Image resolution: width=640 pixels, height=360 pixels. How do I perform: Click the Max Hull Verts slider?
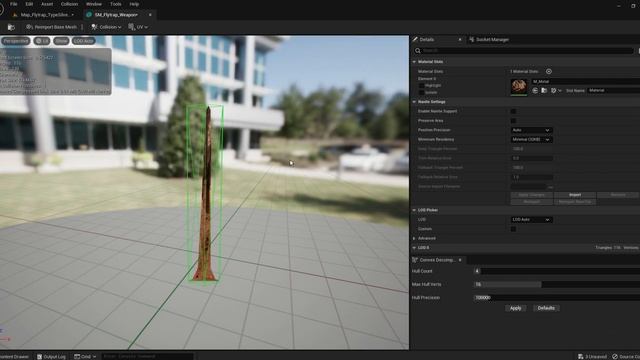557,284
